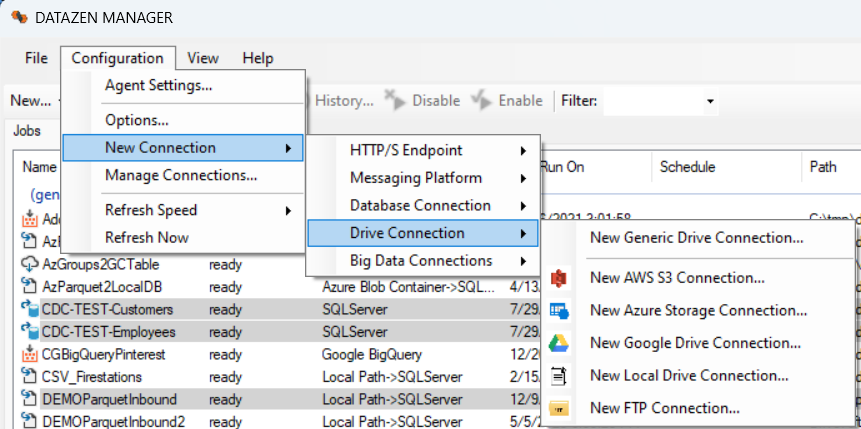Open the Filter dropdown box
This screenshot has height=429, width=861.
pyautogui.click(x=661, y=101)
